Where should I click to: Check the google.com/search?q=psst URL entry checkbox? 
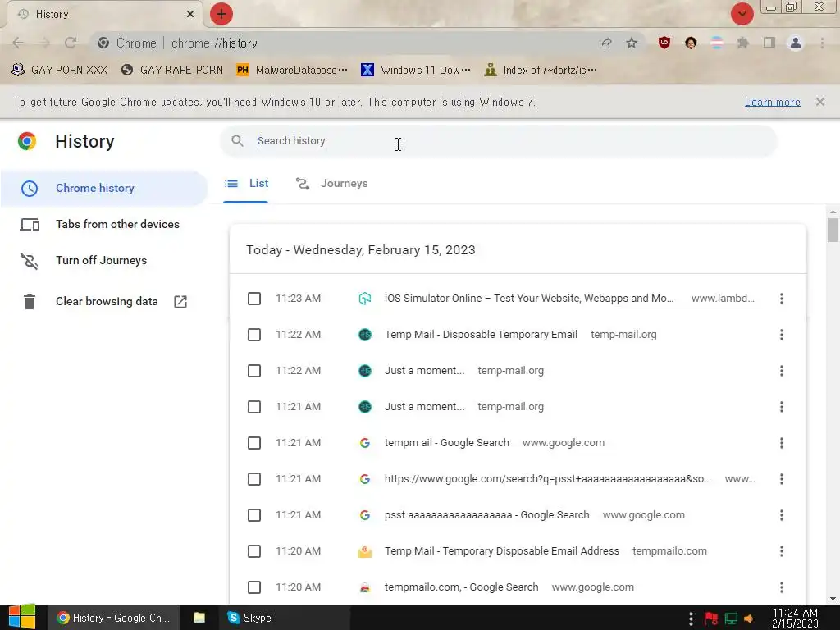coord(254,479)
